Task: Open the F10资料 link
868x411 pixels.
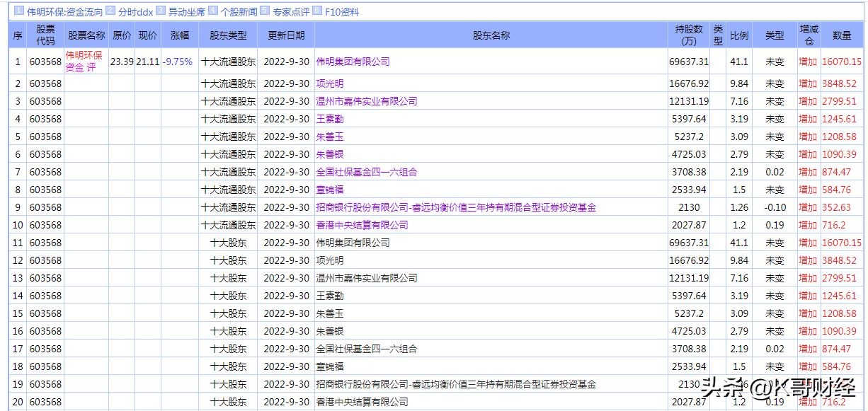Action: 342,12
